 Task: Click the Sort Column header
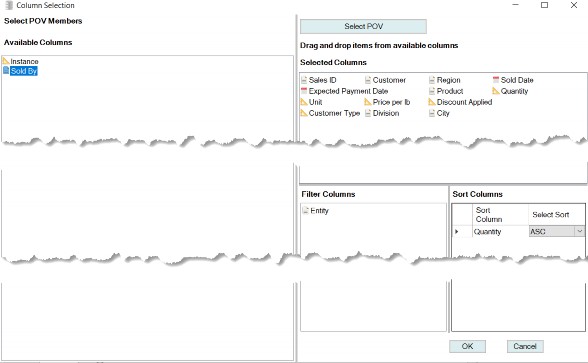(x=500, y=214)
